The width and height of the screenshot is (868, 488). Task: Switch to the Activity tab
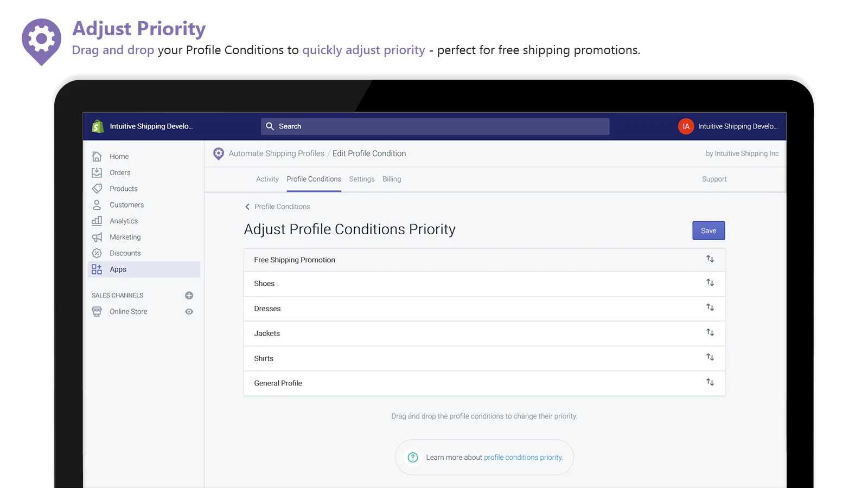click(x=267, y=179)
